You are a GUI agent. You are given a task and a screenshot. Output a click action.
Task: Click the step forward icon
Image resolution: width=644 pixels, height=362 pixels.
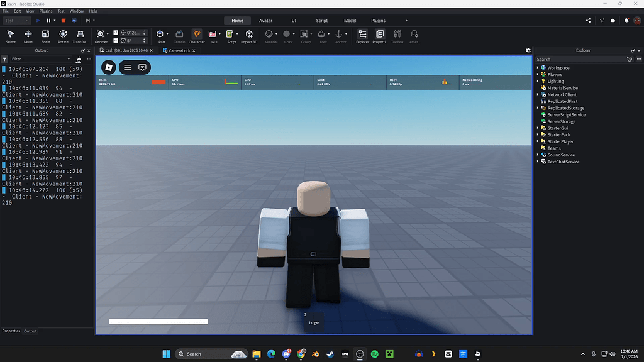coord(87,21)
